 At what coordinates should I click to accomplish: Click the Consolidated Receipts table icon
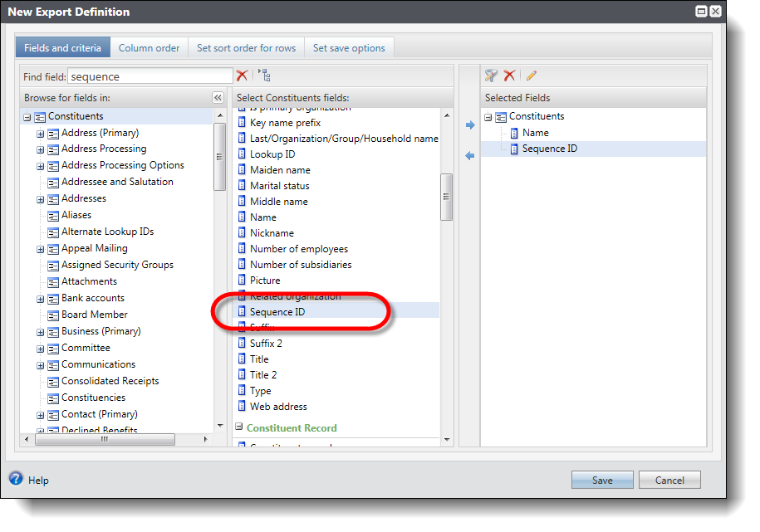(x=53, y=382)
